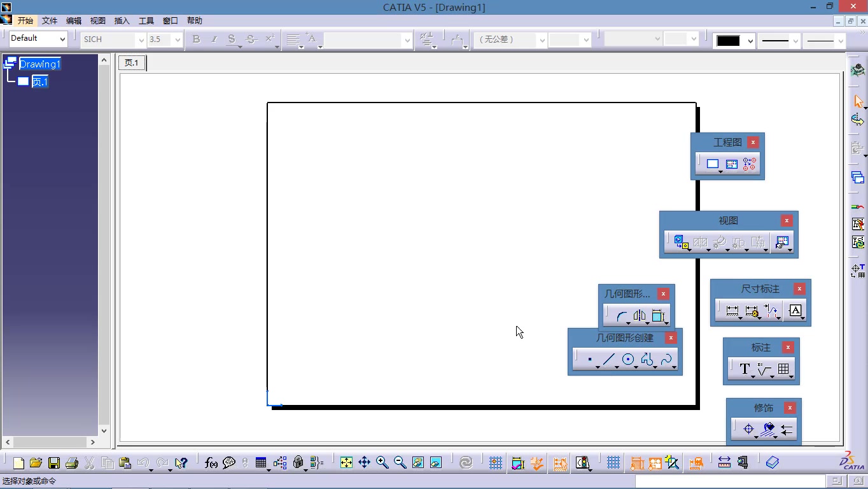Image resolution: width=868 pixels, height=489 pixels.
Task: Click the Front View icon in 视图 toolbar
Action: (681, 243)
